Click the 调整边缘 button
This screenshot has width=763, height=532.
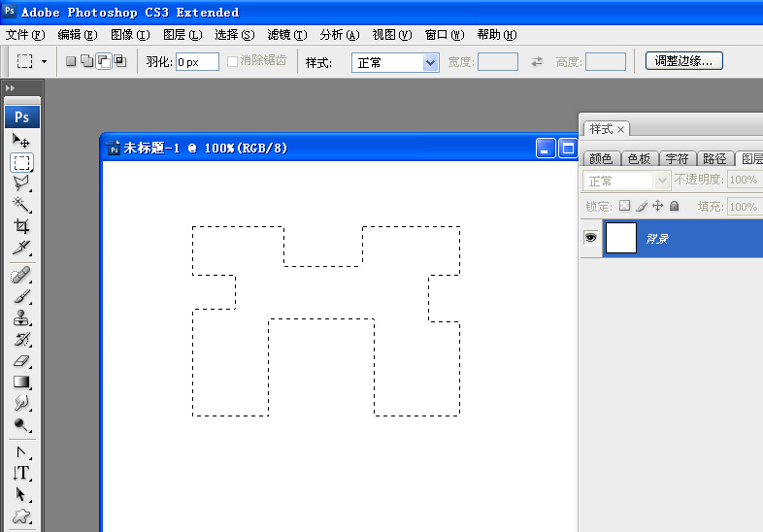coord(683,61)
